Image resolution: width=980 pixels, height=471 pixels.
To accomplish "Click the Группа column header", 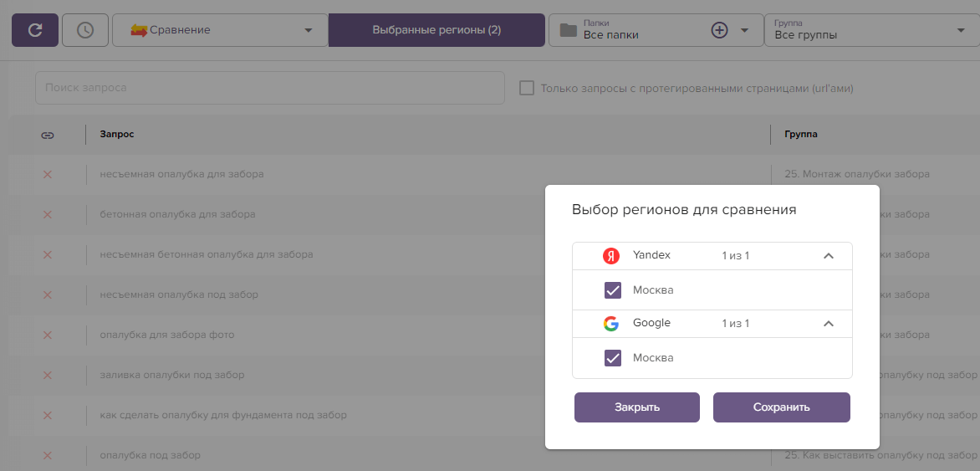I will 801,135.
